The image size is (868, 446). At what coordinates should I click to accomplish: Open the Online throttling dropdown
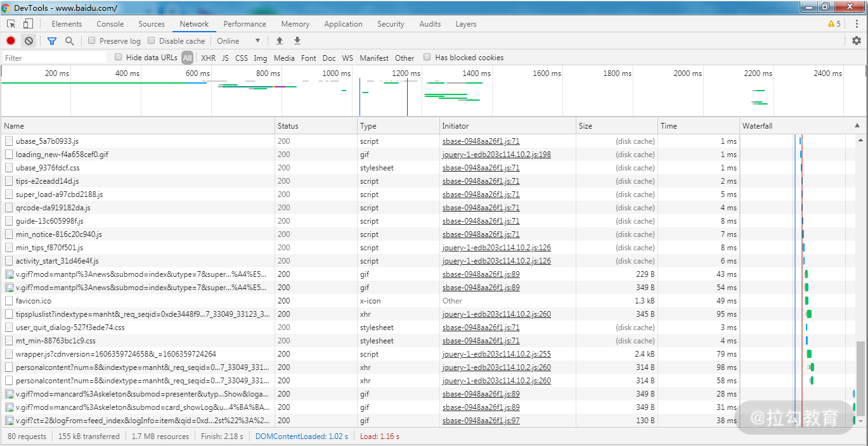tap(239, 41)
